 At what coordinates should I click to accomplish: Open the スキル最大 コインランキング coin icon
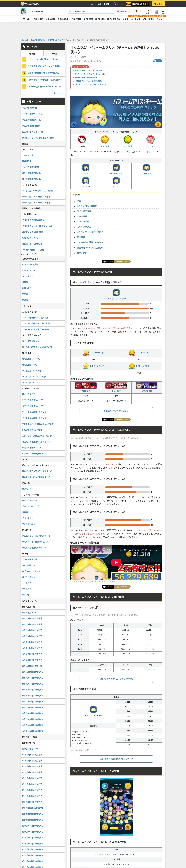[x=132, y=353]
